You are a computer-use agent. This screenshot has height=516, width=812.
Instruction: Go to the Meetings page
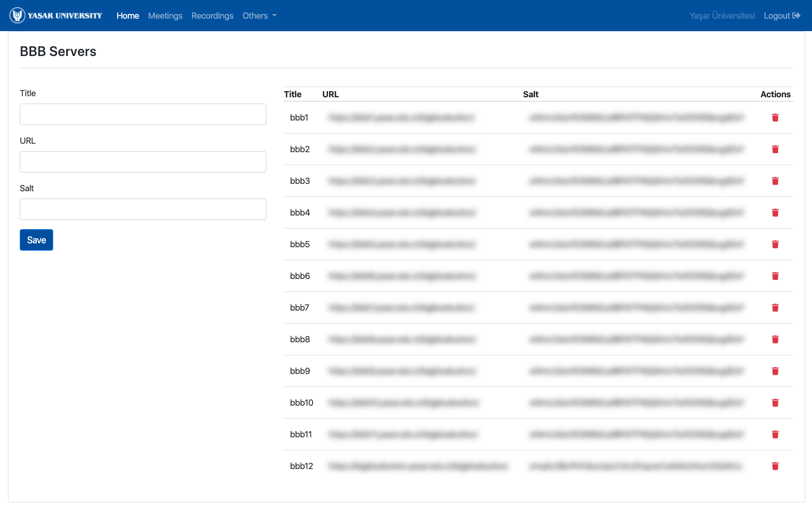[x=165, y=15]
